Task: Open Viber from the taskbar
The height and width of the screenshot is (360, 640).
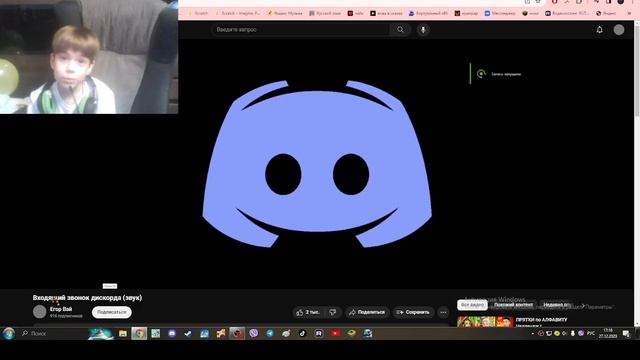Action: 253,333
